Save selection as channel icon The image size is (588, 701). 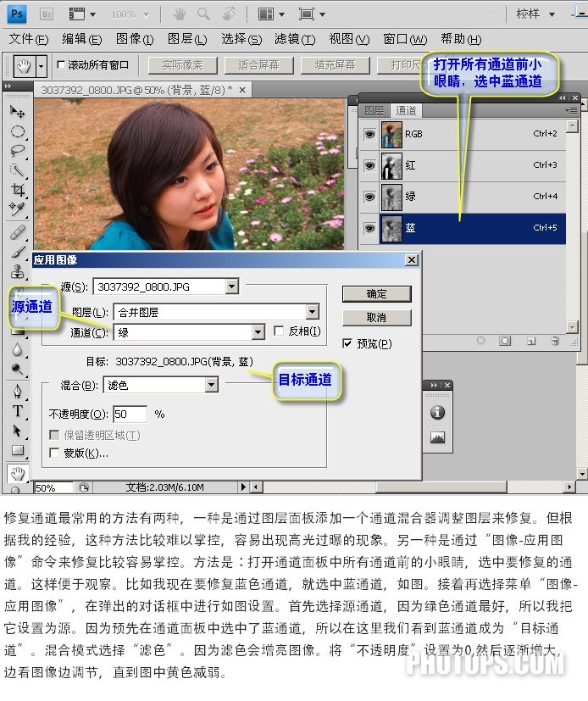pos(505,341)
